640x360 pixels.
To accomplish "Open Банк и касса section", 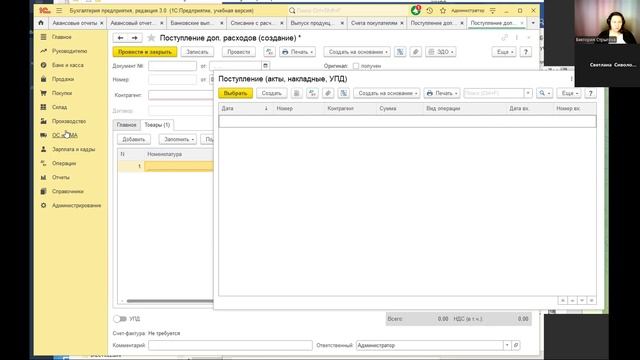I will tap(68, 65).
